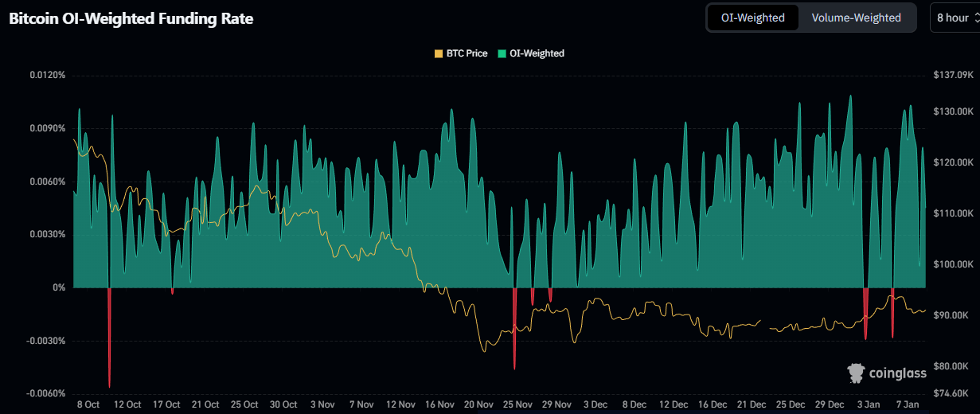Image resolution: width=980 pixels, height=414 pixels.
Task: Switch to the Volume-Weighted tab
Action: pyautogui.click(x=856, y=18)
